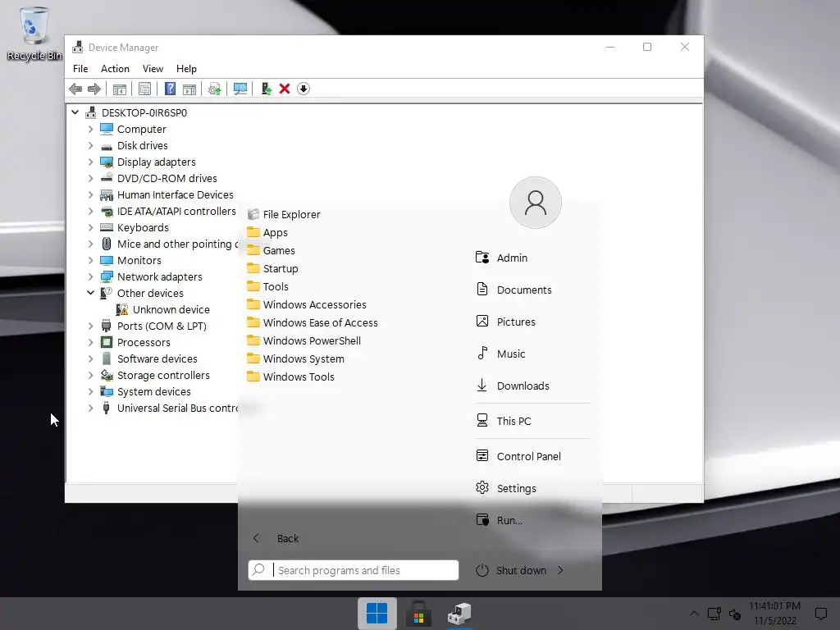Open the Windows Accessories folder
Viewport: 840px width, 630px height.
pos(307,305)
